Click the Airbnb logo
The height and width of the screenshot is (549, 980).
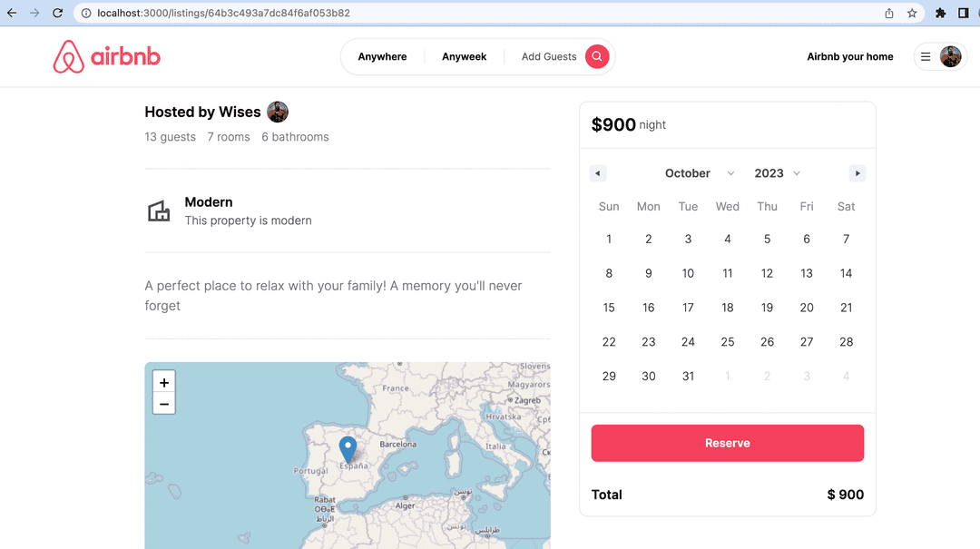(x=107, y=56)
